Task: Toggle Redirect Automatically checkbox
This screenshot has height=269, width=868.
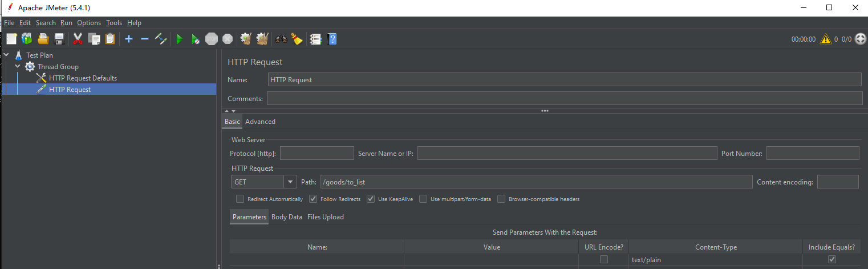Action: [x=240, y=199]
